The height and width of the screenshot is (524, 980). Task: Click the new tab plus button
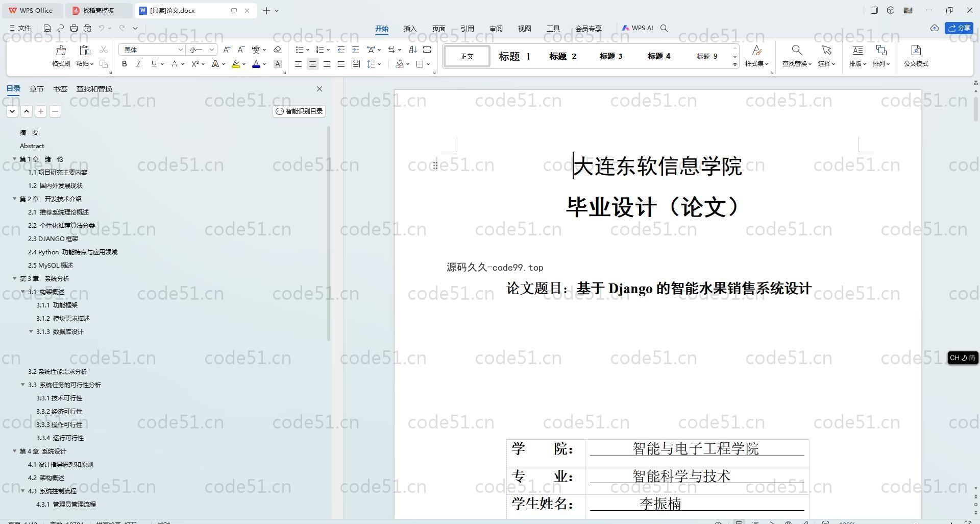[266, 10]
